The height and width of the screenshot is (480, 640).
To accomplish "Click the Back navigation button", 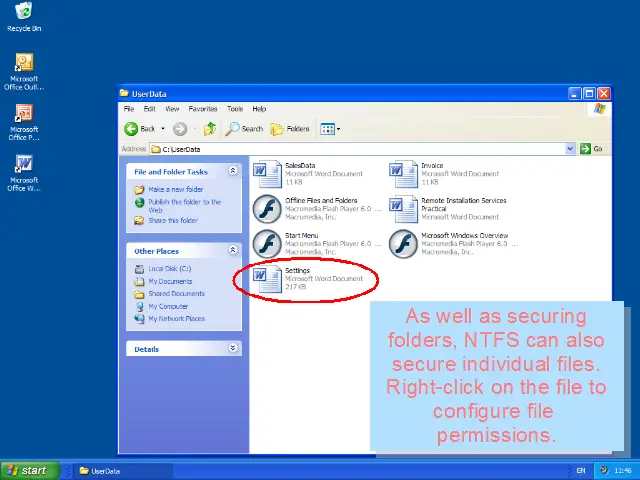I will pos(140,129).
